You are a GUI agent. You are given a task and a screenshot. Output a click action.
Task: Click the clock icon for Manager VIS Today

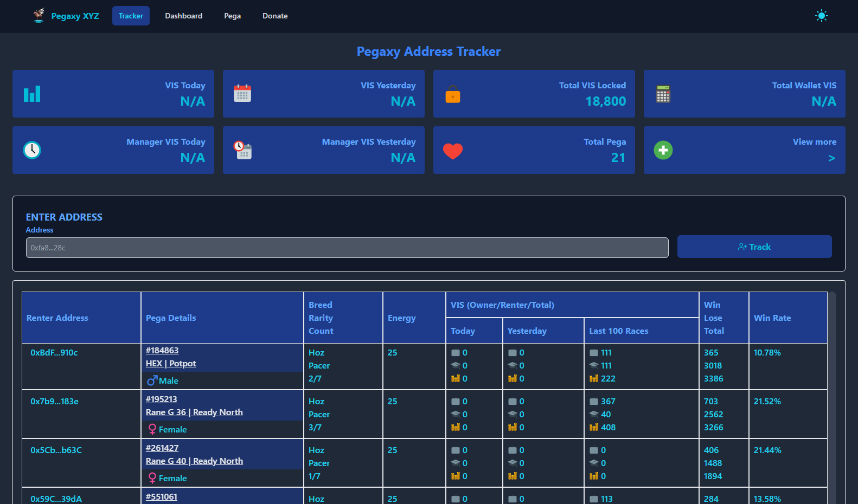coord(32,150)
